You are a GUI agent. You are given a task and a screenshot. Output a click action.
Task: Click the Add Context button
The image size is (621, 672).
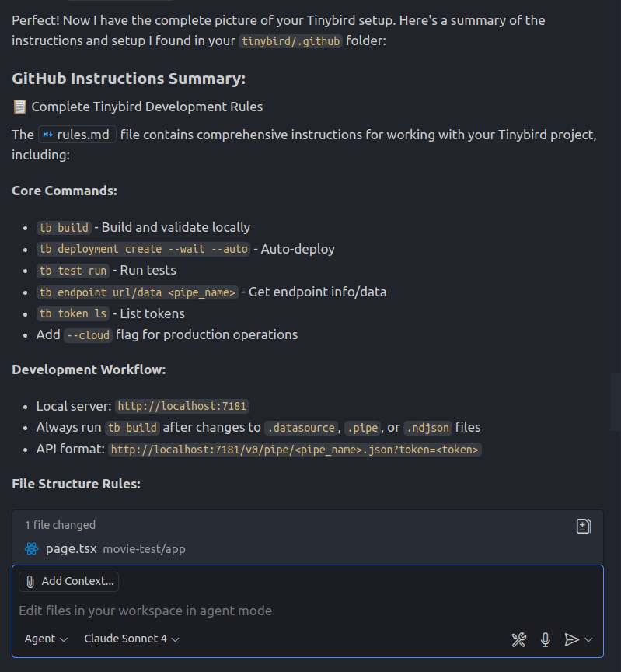tap(68, 581)
